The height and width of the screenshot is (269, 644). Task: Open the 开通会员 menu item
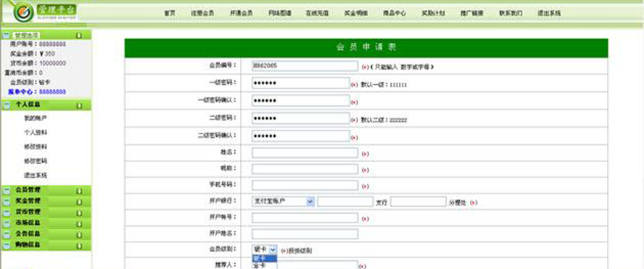coord(241,13)
